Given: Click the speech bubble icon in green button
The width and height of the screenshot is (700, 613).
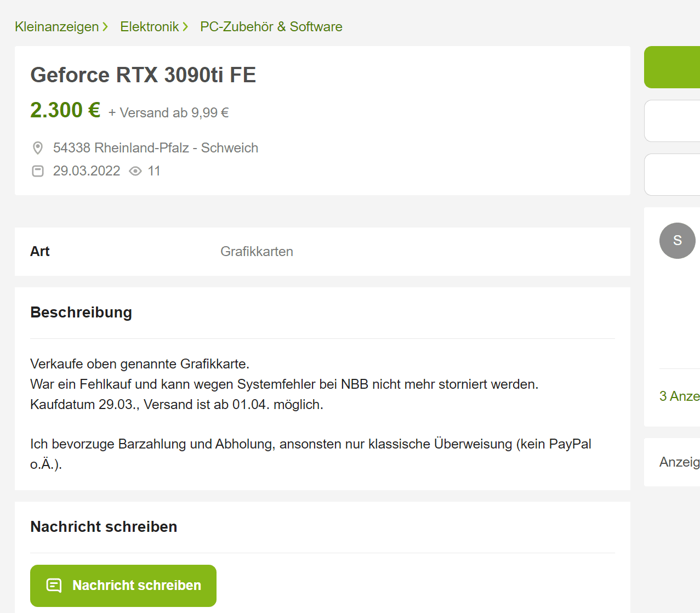Looking at the screenshot, I should point(54,586).
